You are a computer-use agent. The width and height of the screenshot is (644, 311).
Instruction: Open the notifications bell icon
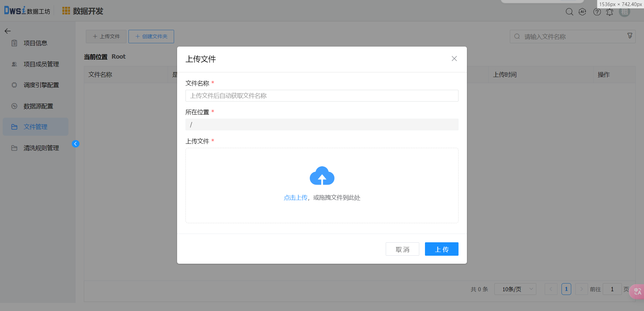pos(610,12)
